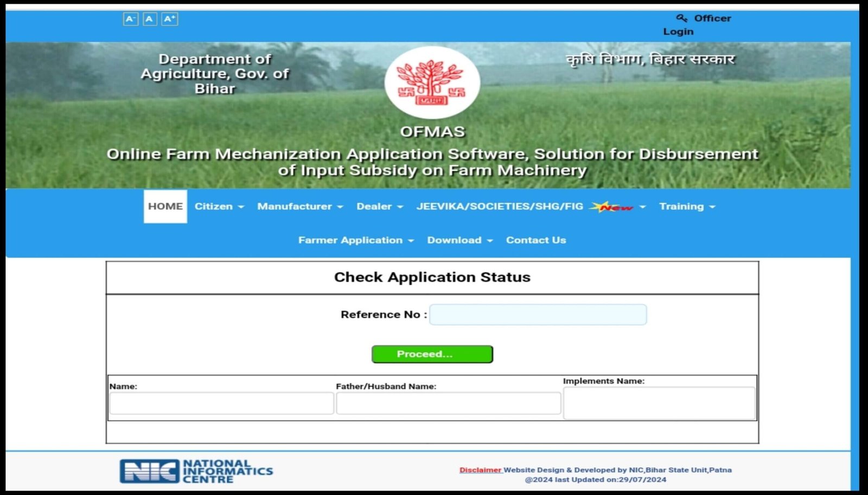The image size is (868, 495).
Task: Click the green Proceed button
Action: tap(432, 353)
